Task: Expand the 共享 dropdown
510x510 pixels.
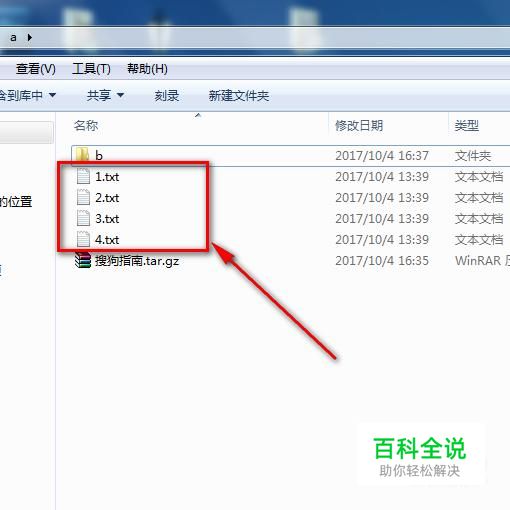Action: coord(105,96)
